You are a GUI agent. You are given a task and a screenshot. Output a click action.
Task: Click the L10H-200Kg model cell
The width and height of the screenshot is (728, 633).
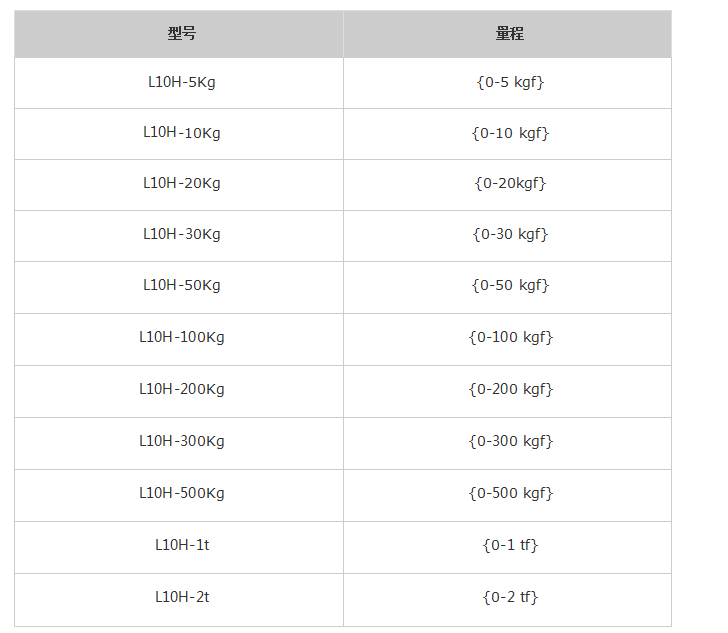tap(181, 389)
